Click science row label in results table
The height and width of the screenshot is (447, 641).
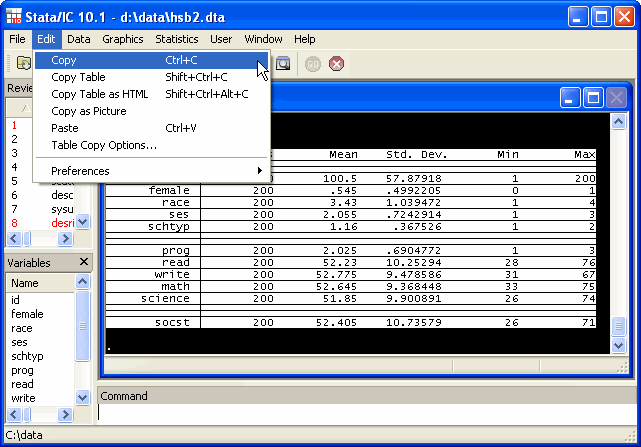pyautogui.click(x=165, y=299)
